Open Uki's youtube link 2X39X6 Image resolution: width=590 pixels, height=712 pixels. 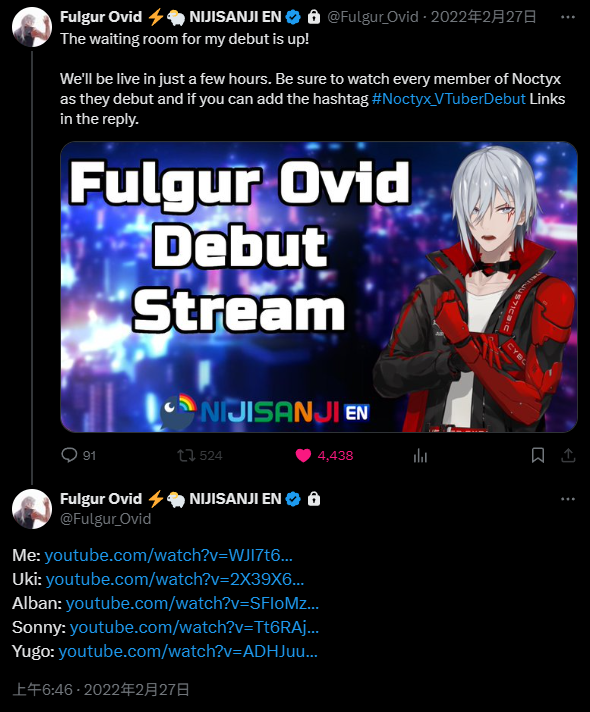(x=175, y=579)
